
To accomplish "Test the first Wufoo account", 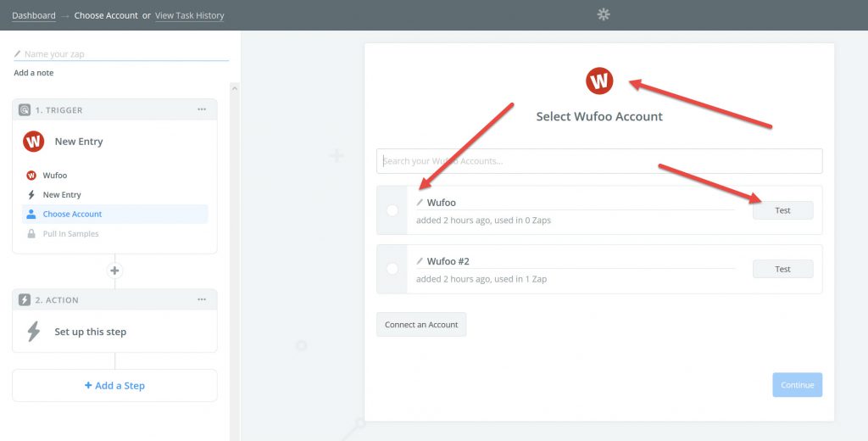I will click(x=782, y=210).
